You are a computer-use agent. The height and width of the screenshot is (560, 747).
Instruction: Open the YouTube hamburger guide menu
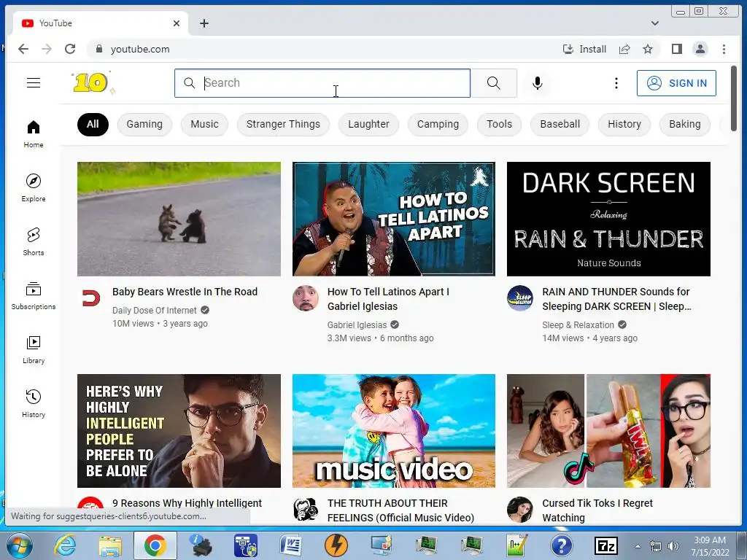(x=34, y=83)
